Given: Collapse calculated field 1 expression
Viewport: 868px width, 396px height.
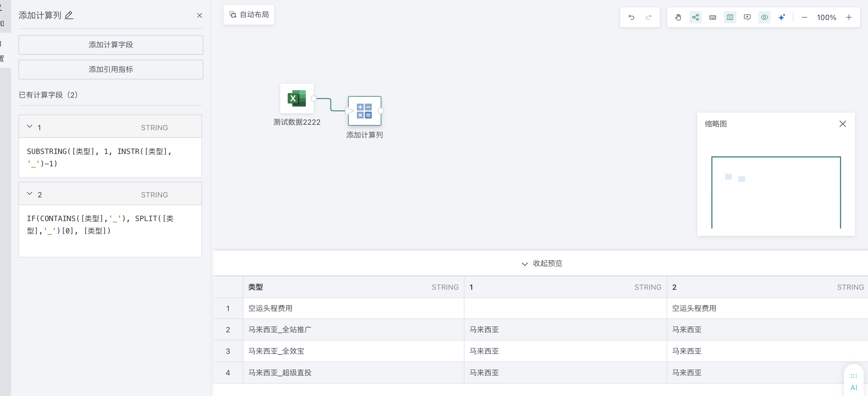Looking at the screenshot, I should pos(30,127).
